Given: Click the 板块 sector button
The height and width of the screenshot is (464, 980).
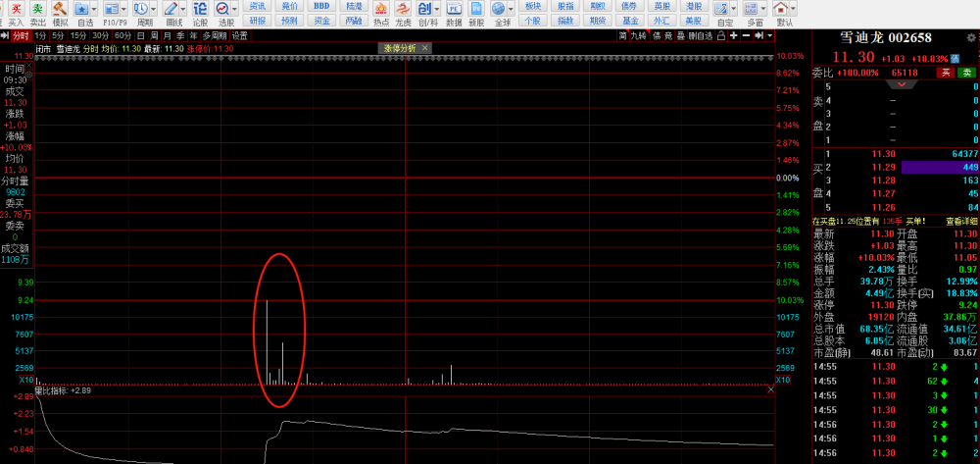Looking at the screenshot, I should click(x=532, y=6).
